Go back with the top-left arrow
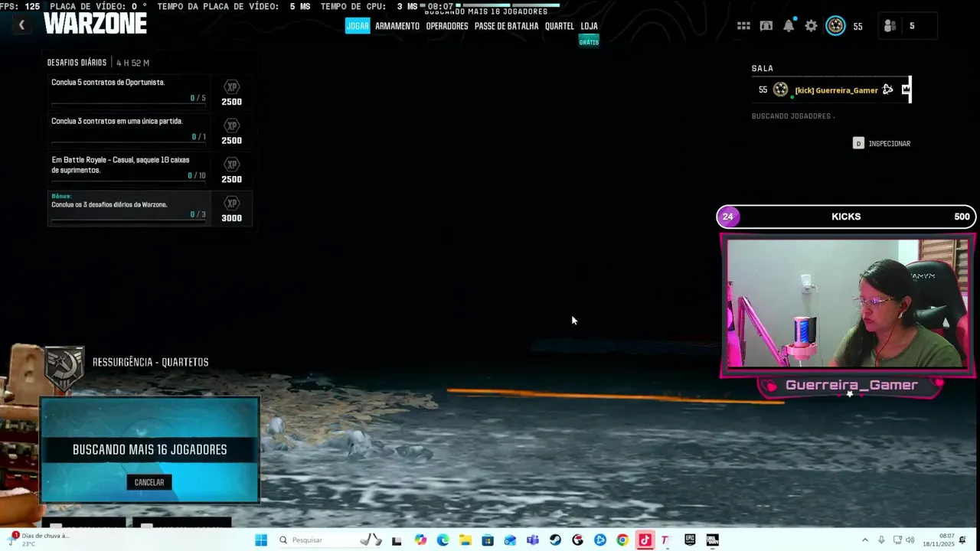The width and height of the screenshot is (980, 551). click(x=21, y=25)
